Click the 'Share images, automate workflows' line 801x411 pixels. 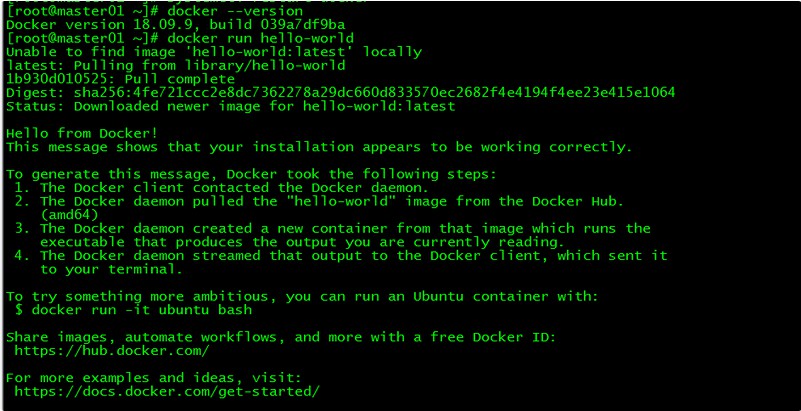pyautogui.click(x=280, y=337)
